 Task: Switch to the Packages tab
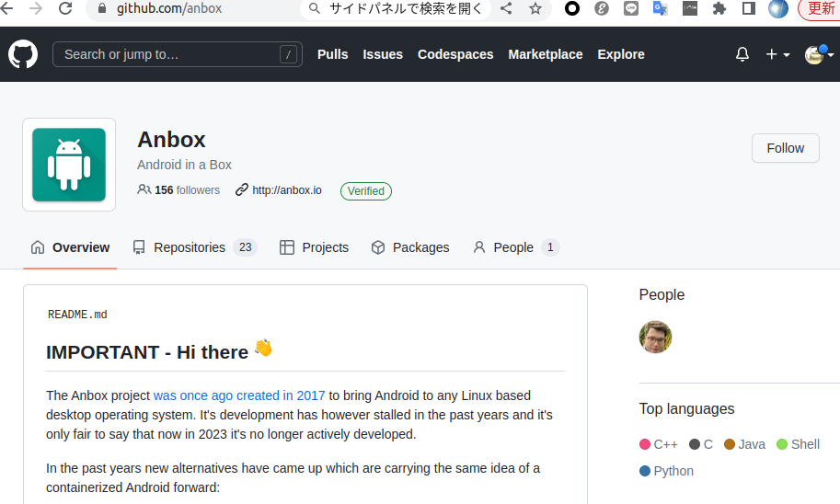click(409, 247)
